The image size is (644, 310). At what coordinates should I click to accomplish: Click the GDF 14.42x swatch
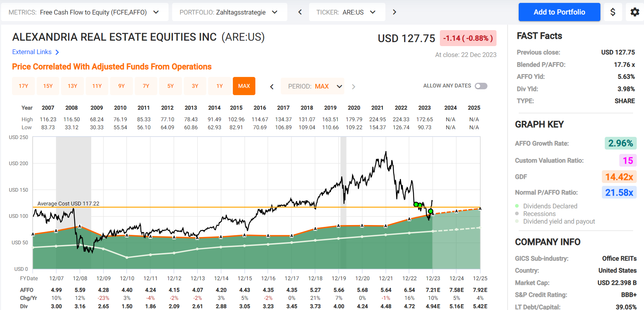tap(619, 177)
